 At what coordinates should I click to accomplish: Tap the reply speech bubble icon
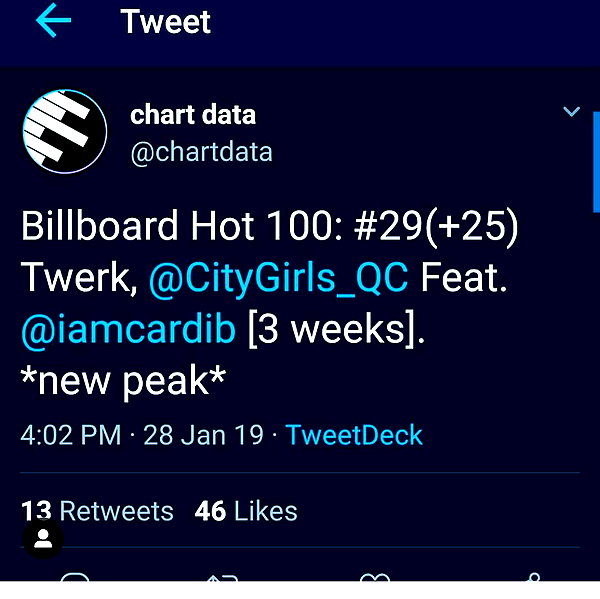click(x=75, y=577)
